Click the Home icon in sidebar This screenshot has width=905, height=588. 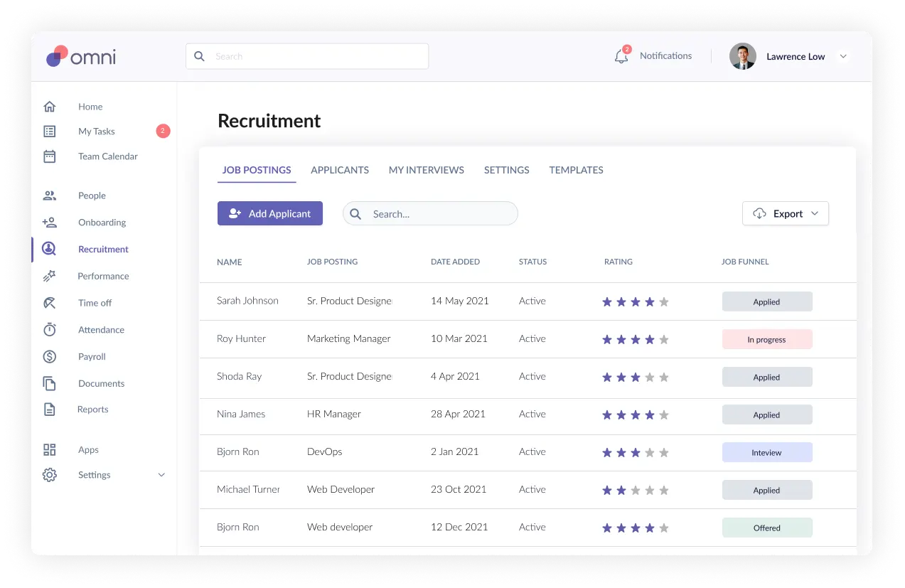coord(50,107)
